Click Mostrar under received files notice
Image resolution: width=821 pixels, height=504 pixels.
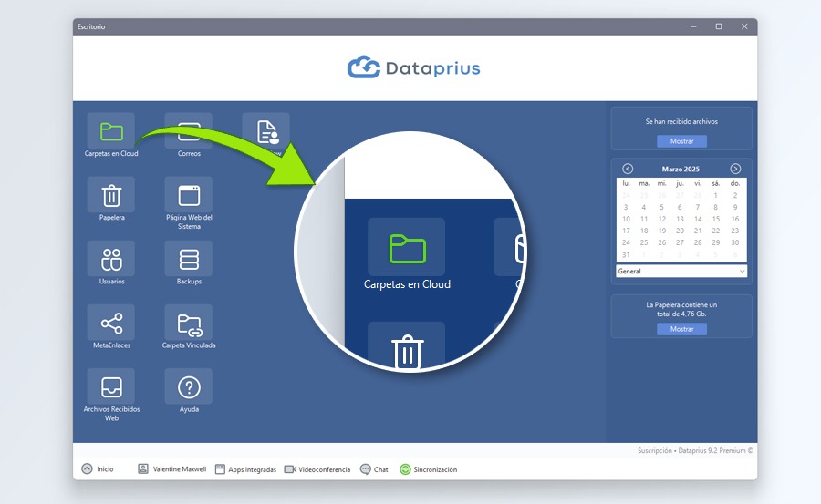681,141
